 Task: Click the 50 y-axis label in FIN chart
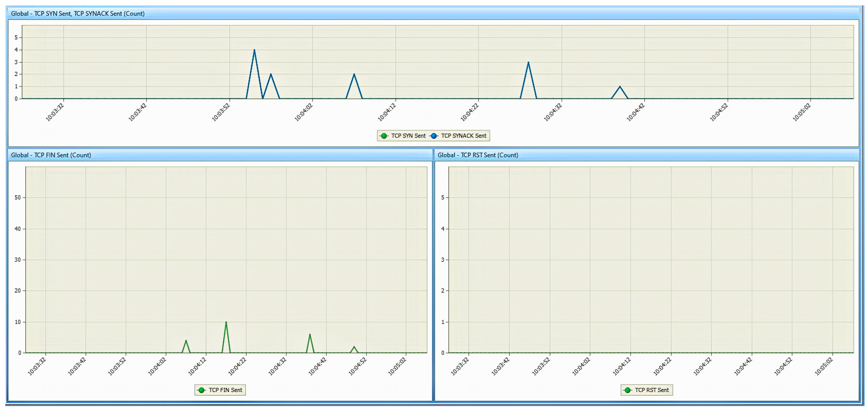tap(18, 198)
